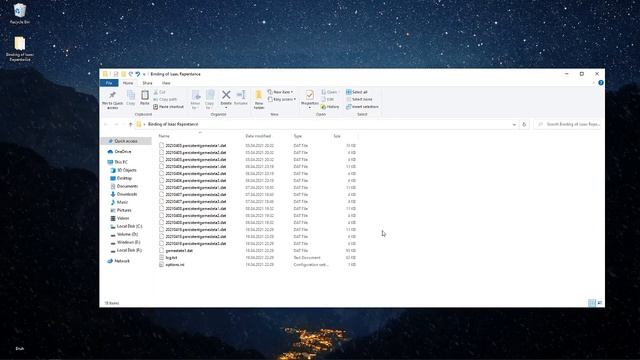Screen dimensions: 640x360
Task: Click the Back navigation arrow
Action: coord(106,124)
